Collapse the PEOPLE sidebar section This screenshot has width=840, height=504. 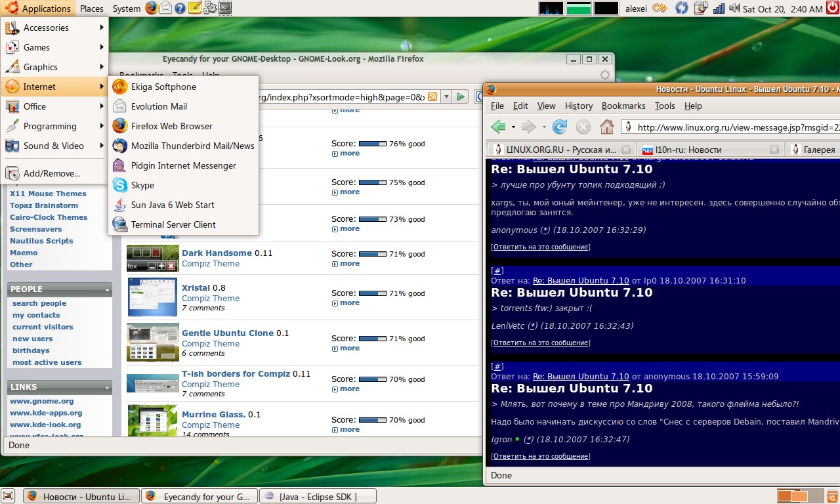pyautogui.click(x=108, y=289)
